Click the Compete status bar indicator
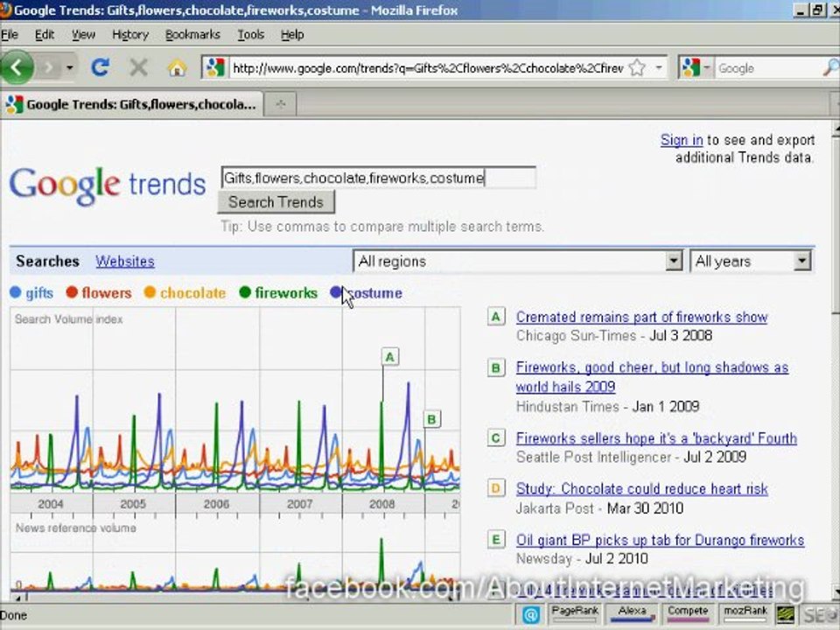 click(x=688, y=614)
